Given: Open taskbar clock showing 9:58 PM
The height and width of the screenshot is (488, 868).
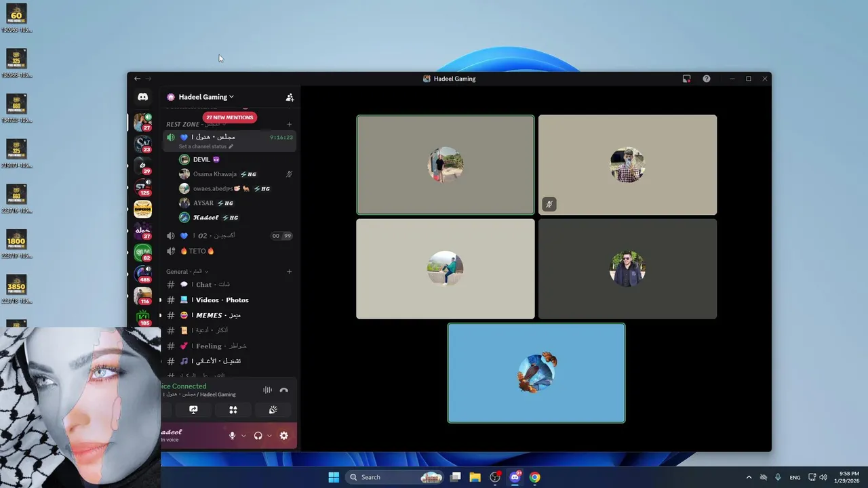Looking at the screenshot, I should coord(849,477).
